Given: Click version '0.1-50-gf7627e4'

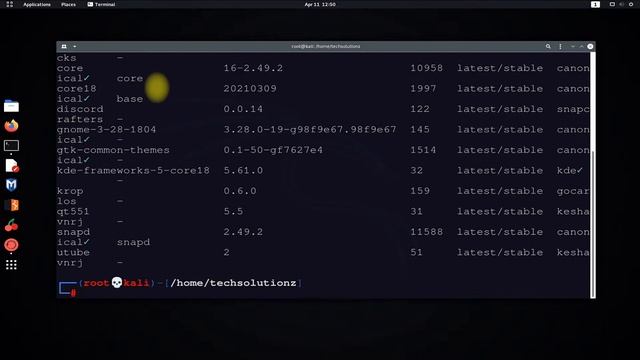Looking at the screenshot, I should click(273, 150).
